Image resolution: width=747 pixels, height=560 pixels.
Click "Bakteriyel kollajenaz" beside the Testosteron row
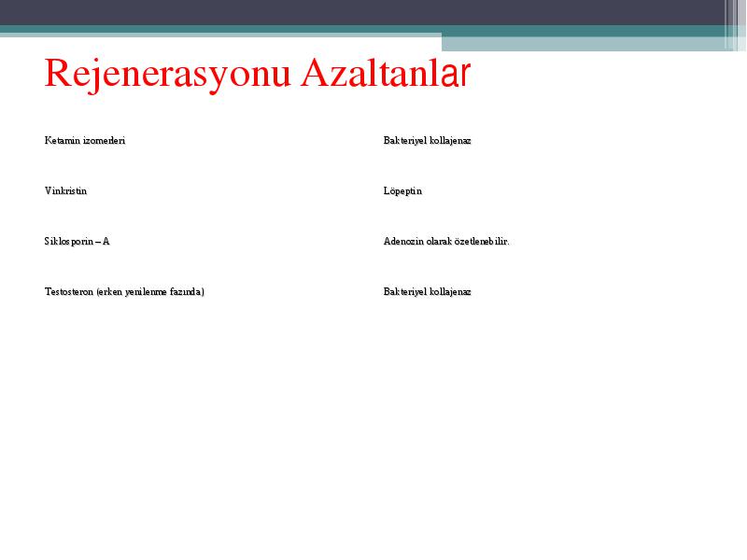click(428, 292)
